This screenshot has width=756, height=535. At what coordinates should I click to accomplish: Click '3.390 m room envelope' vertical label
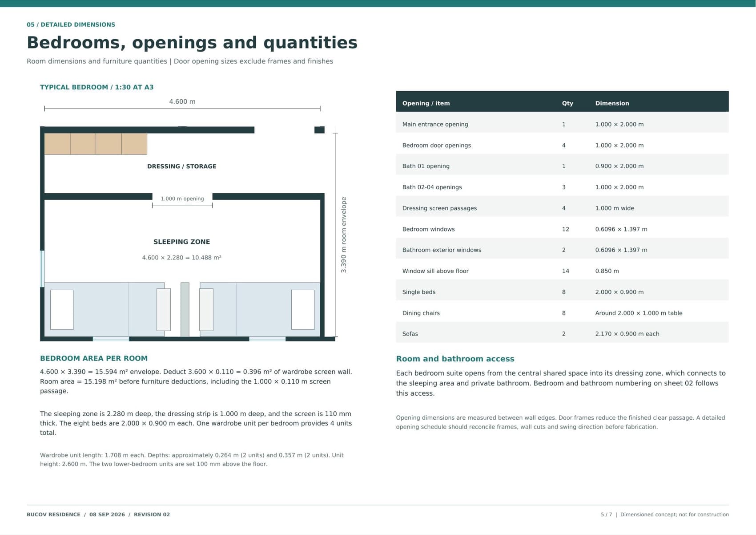(x=344, y=235)
